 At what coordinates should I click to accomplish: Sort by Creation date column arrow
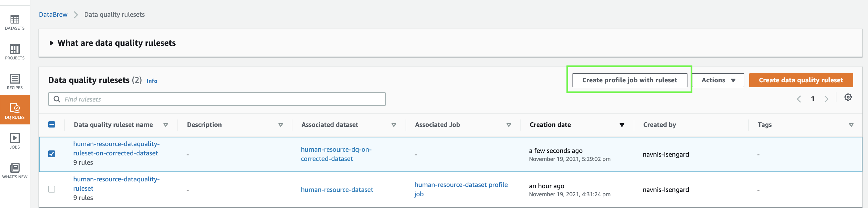click(622, 125)
